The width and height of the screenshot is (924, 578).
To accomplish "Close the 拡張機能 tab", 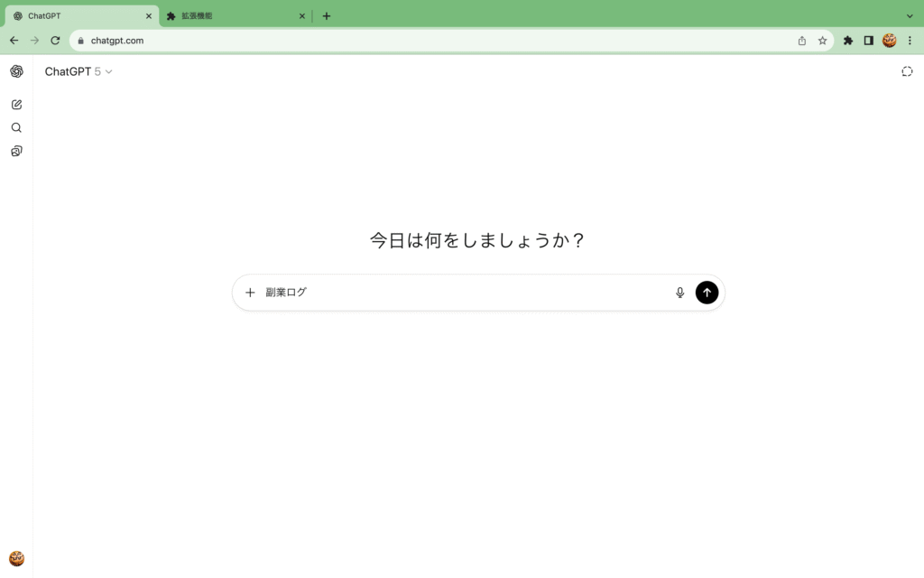I will point(301,16).
